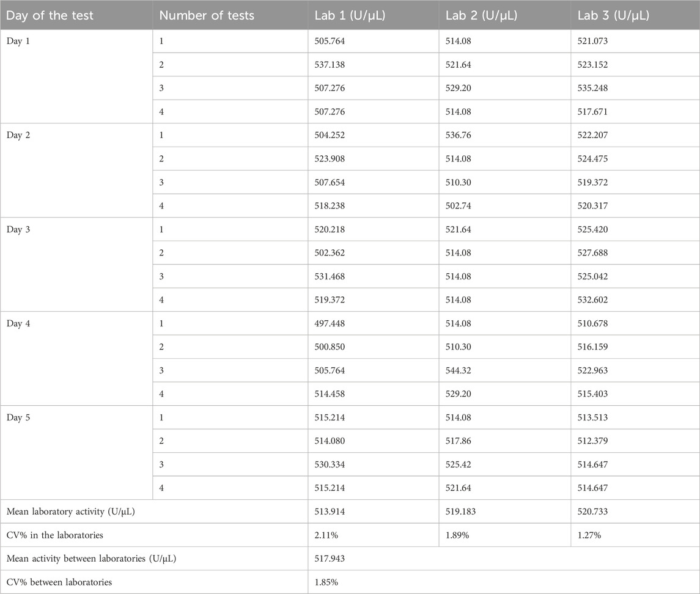Viewport: 700px width, 594px height.
Task: Select the Lab 2 value 544.32
Action: (460, 370)
